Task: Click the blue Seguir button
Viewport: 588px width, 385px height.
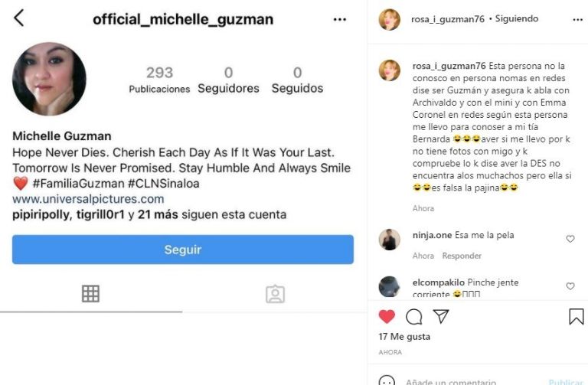Action: (x=183, y=250)
